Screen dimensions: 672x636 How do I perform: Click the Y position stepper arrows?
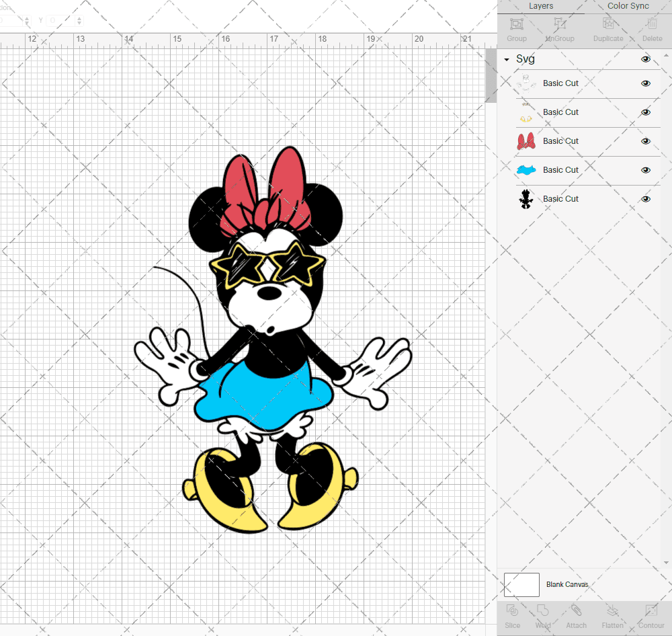[79, 20]
